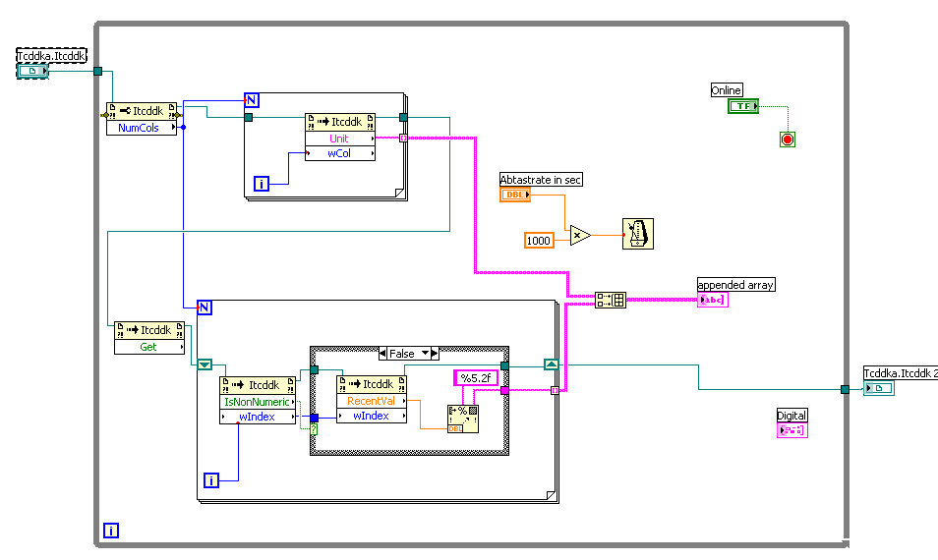The height and width of the screenshot is (560, 938).
Task: Click the wCol property row
Action: (340, 153)
